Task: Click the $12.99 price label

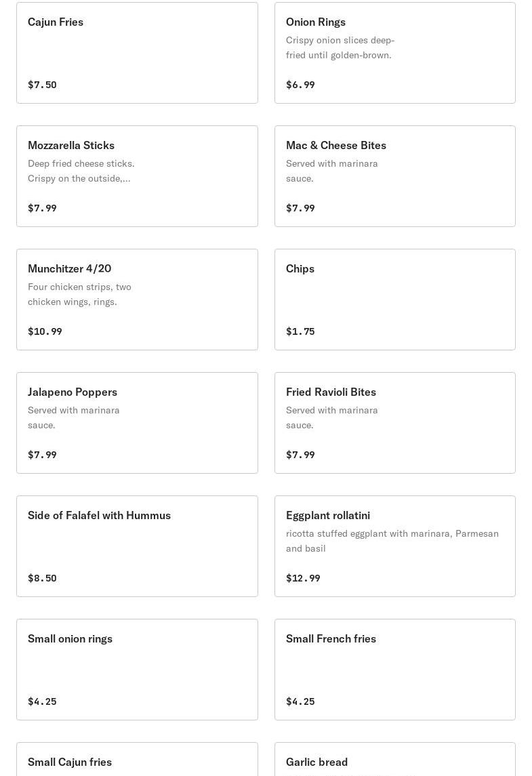Action: point(303,578)
